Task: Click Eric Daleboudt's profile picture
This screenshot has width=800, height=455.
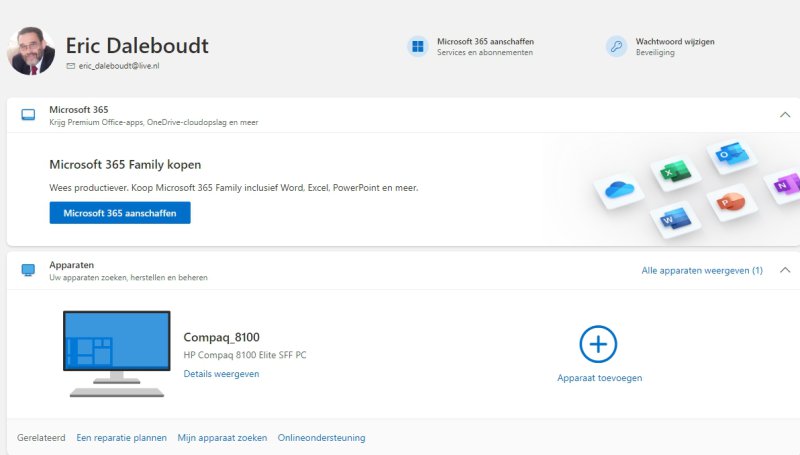Action: tap(31, 51)
